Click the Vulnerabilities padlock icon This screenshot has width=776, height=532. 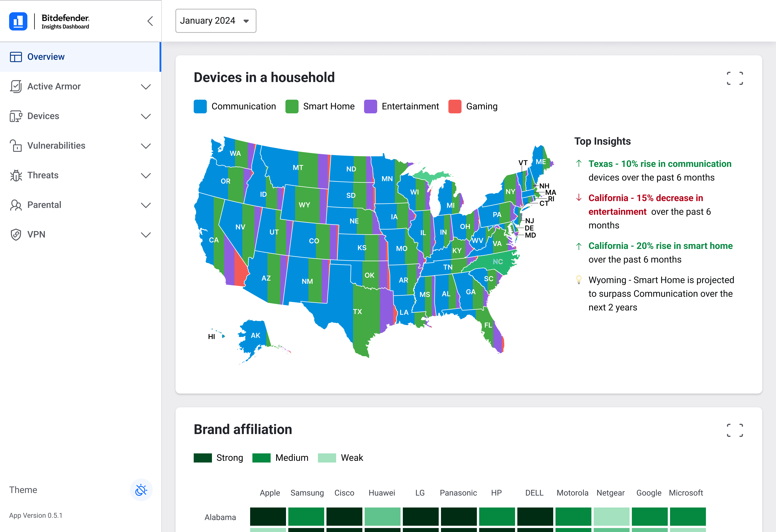coord(16,145)
